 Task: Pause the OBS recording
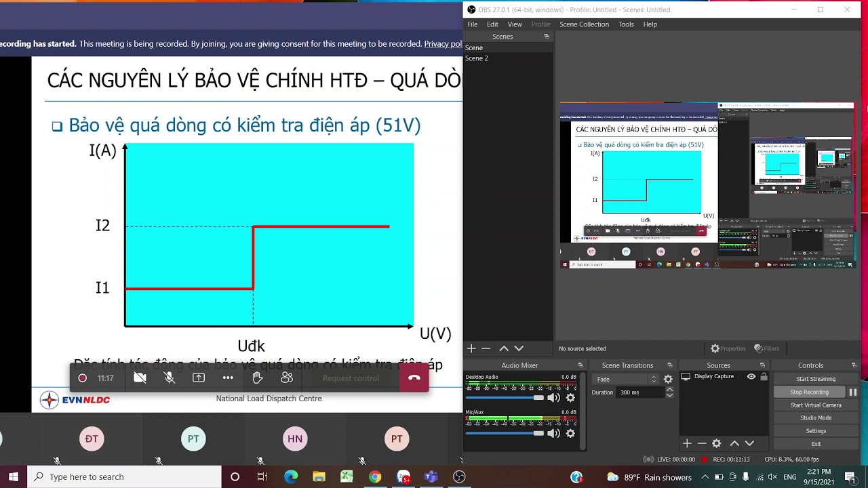[853, 392]
